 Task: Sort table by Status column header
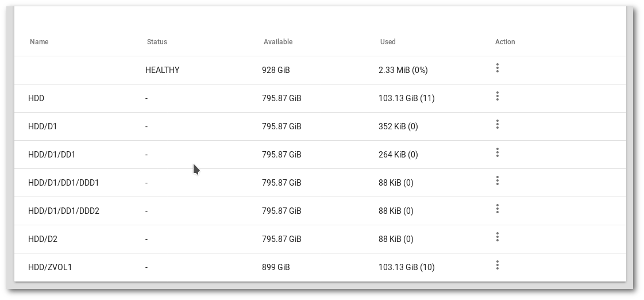click(157, 42)
